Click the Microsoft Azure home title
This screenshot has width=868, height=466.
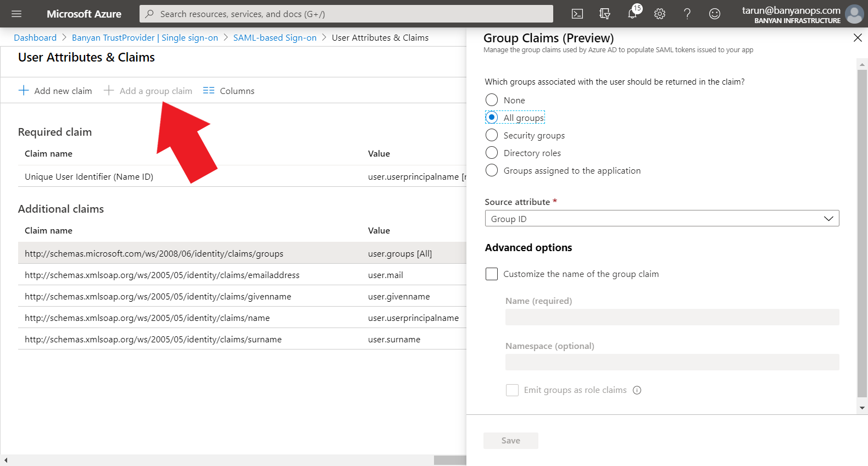[x=84, y=14]
